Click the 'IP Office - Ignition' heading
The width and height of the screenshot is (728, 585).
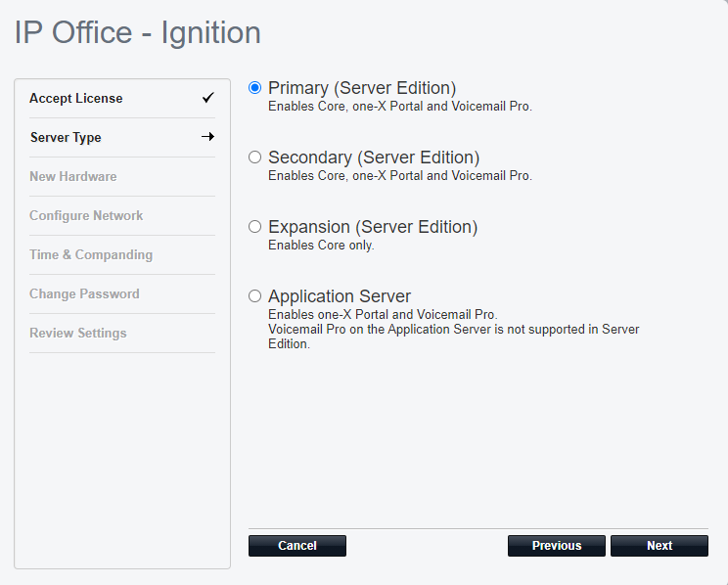pos(138,32)
